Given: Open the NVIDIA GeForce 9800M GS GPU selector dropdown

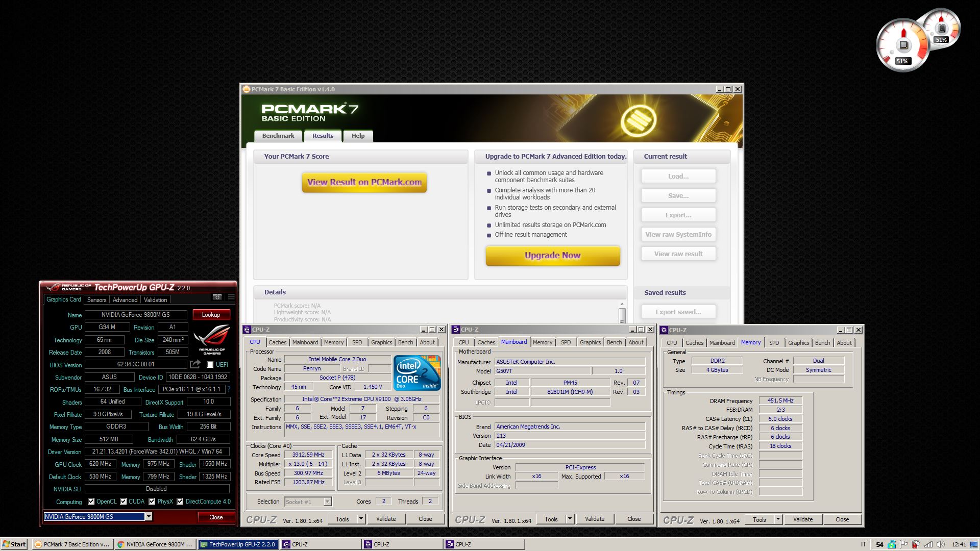Looking at the screenshot, I should 148,517.
